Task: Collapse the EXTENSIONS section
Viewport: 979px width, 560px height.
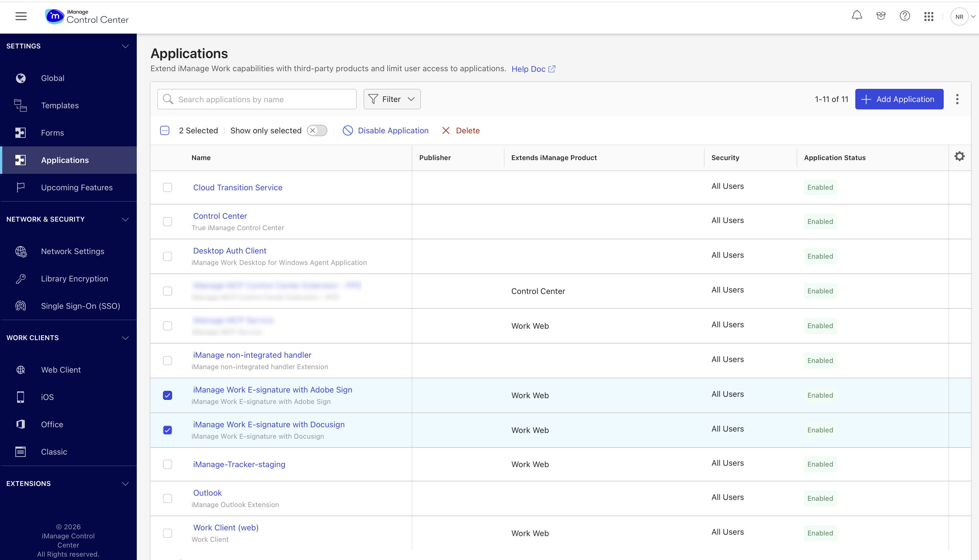Action: click(125, 484)
